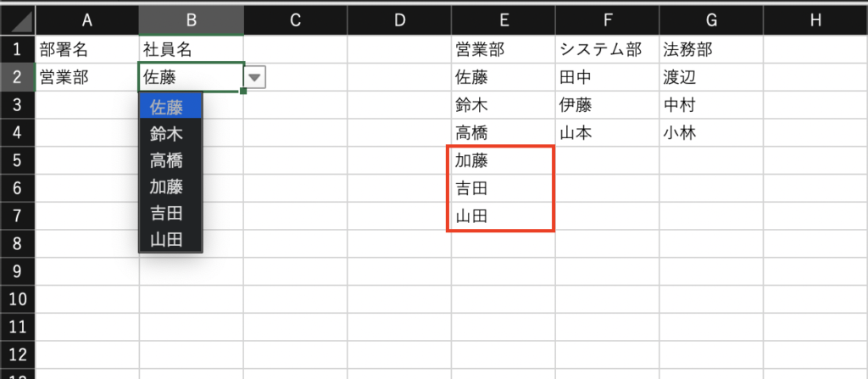Select 吉田 in the dropdown list
The image size is (868, 379).
tap(170, 214)
